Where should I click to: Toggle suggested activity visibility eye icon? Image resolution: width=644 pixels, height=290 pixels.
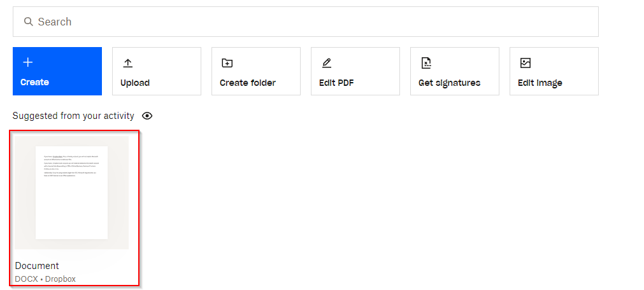[147, 116]
